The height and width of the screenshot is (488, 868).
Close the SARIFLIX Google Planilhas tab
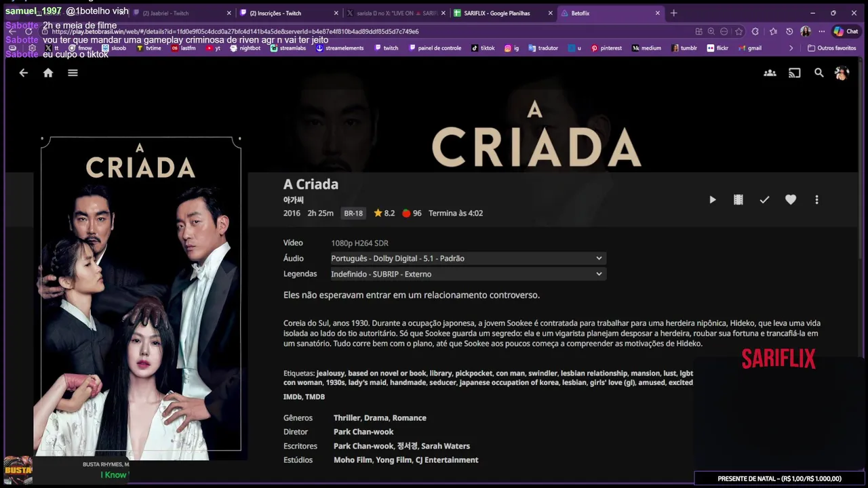click(550, 13)
